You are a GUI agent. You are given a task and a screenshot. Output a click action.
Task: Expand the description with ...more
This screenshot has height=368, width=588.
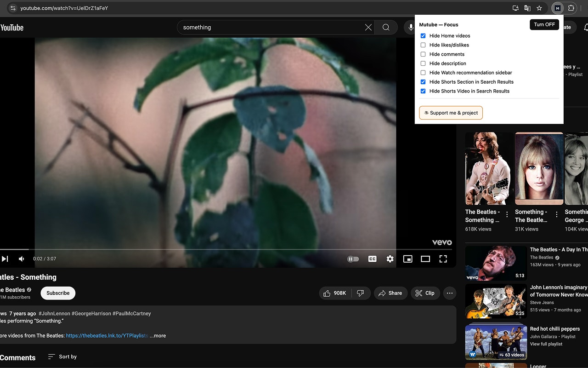click(158, 335)
